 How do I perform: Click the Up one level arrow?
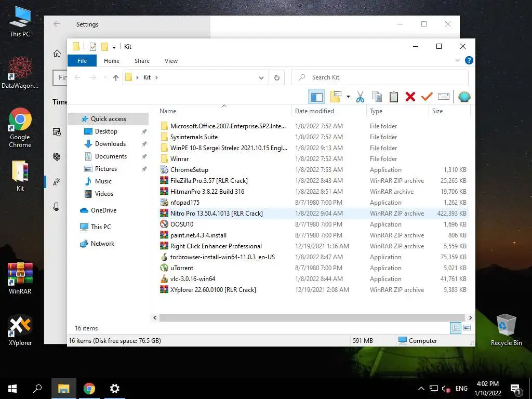click(x=116, y=78)
